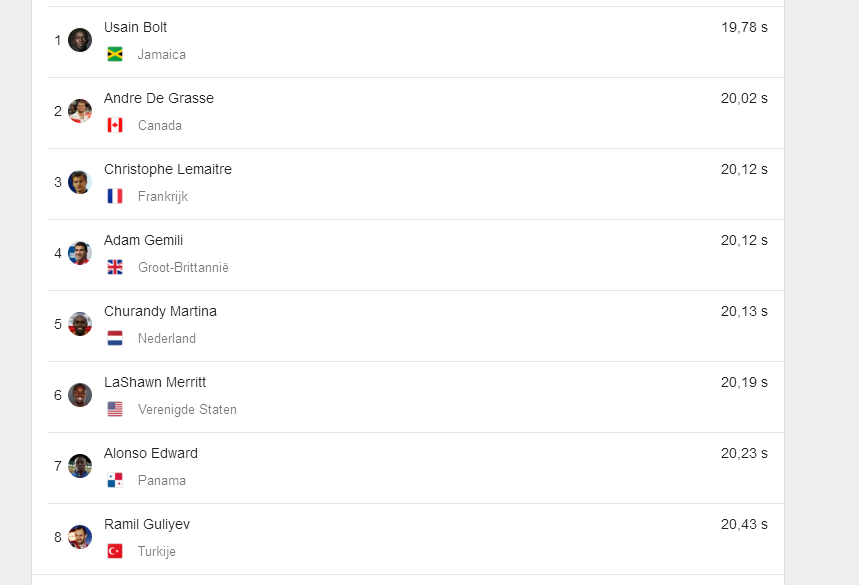Viewport: 859px width, 585px height.
Task: Click the Netherlands flag icon
Action: (x=115, y=339)
